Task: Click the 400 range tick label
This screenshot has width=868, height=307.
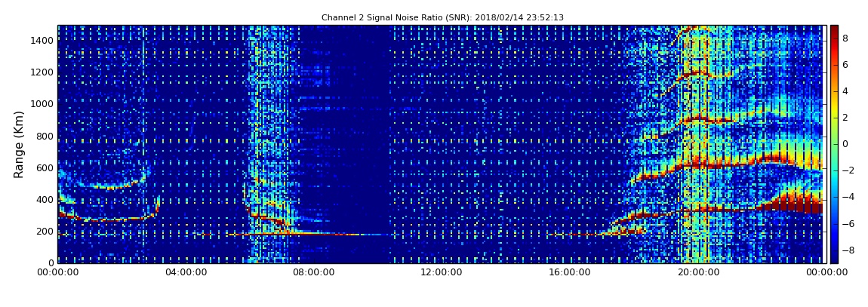Action: tap(45, 200)
